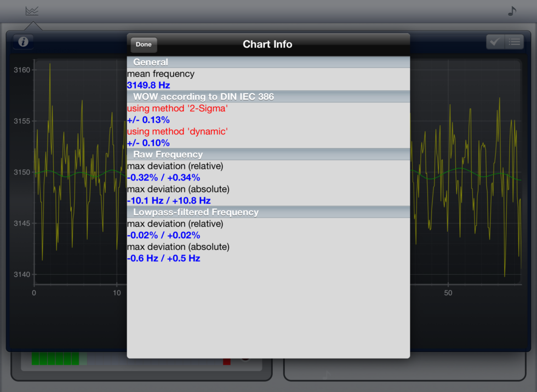The width and height of the screenshot is (537, 392).
Task: Select the -10.1 Hz / +10.8 Hz value
Action: 169,201
